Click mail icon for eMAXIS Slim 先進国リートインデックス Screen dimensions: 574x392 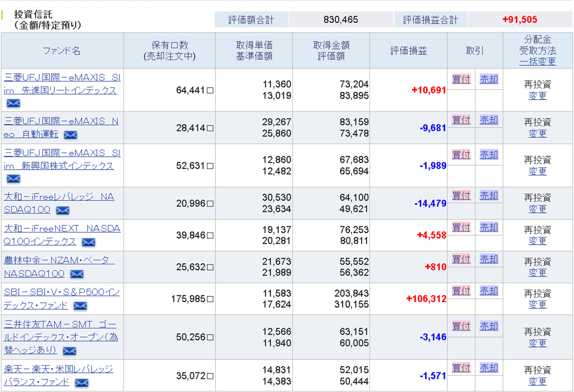click(13, 103)
